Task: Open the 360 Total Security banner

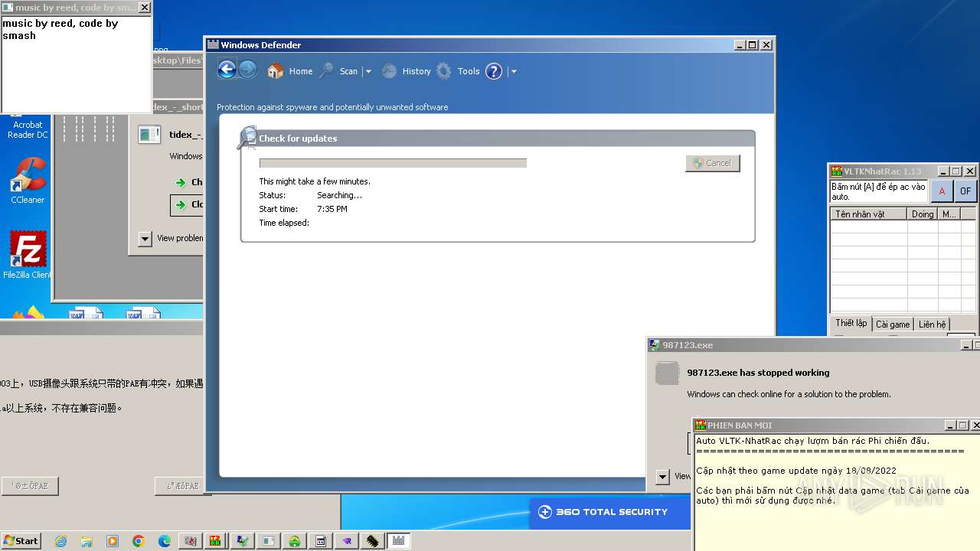Action: [610, 512]
